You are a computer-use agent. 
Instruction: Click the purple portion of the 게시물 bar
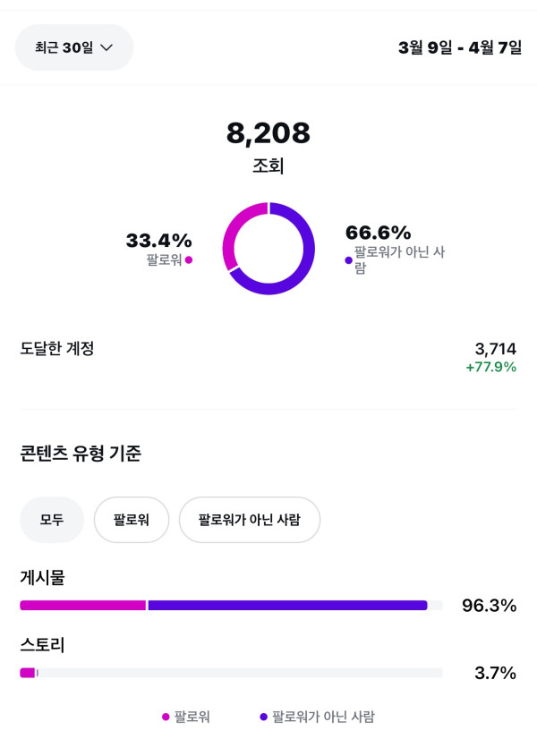[x=286, y=606]
